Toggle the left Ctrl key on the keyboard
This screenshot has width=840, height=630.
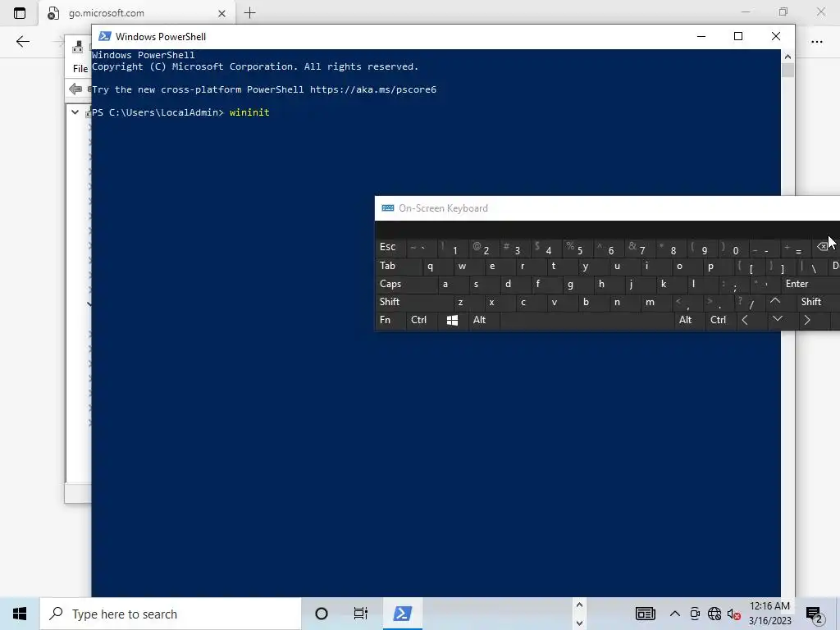pyautogui.click(x=421, y=321)
